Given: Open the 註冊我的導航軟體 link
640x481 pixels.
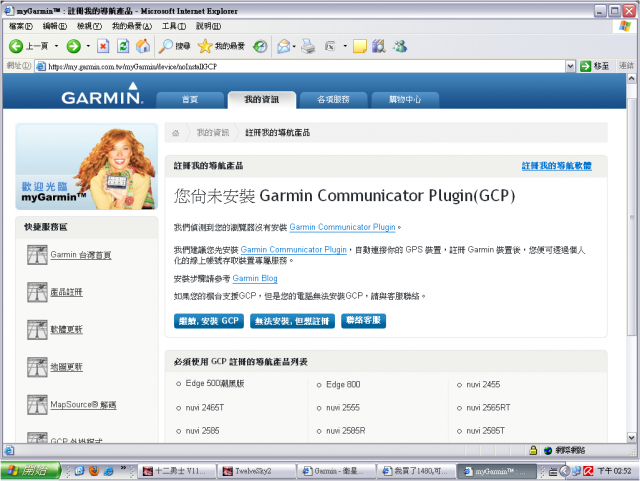Looking at the screenshot, I should 556,166.
